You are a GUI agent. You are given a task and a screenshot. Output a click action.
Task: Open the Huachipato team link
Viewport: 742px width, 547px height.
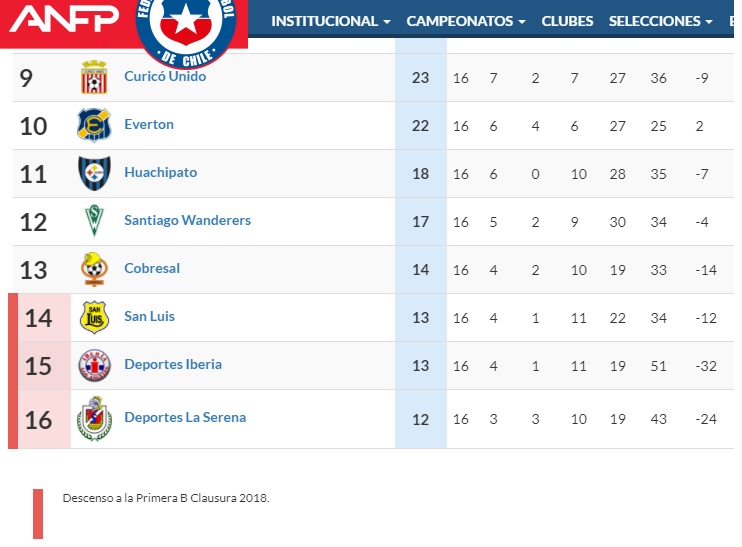(x=160, y=172)
